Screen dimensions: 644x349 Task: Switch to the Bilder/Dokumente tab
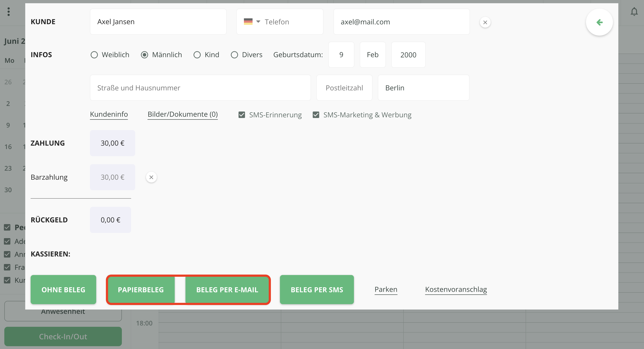pos(182,114)
